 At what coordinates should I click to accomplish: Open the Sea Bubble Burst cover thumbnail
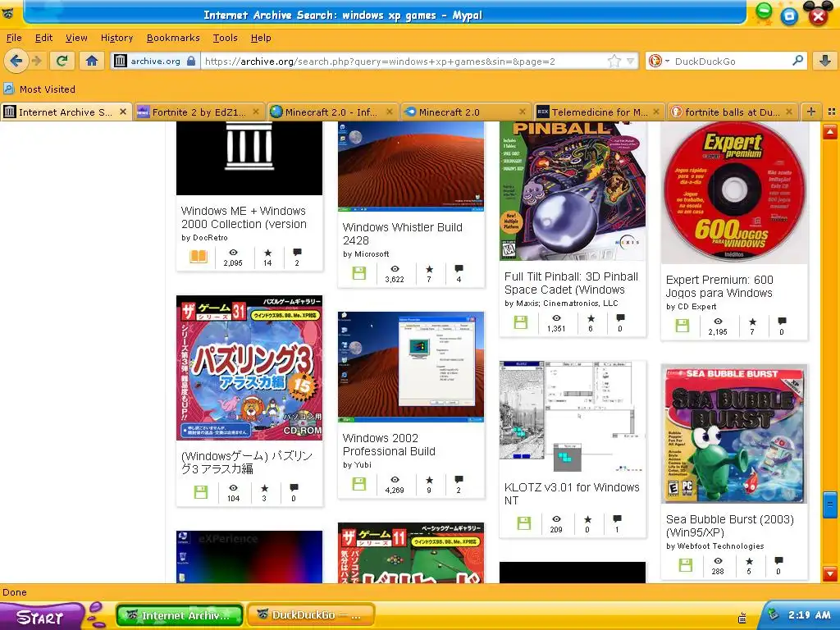pos(734,434)
